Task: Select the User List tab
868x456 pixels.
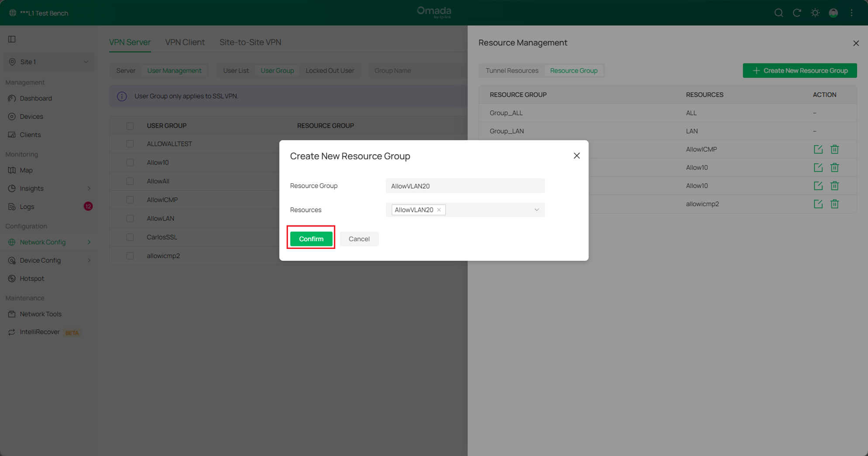Action: coord(236,71)
